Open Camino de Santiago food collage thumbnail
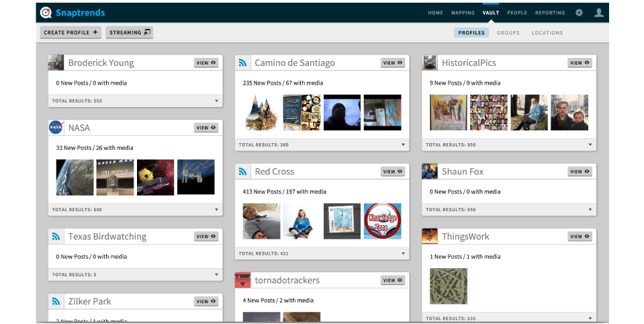The height and width of the screenshot is (324, 644). pos(302,113)
